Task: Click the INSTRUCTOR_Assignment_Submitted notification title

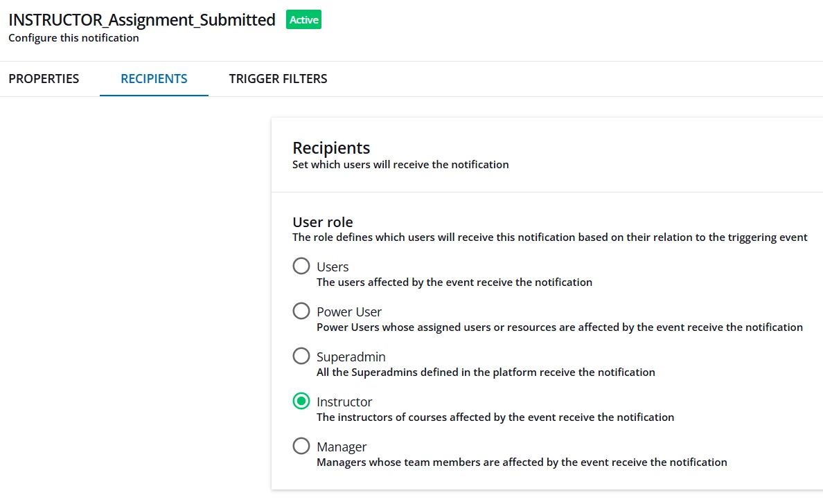Action: click(x=142, y=20)
